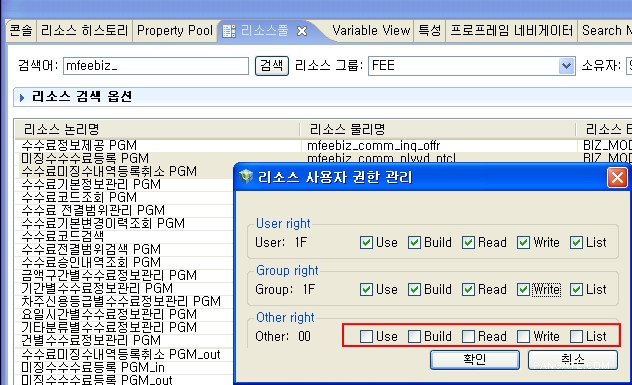
Task: Check the Other right Use checkbox
Action: coord(366,337)
